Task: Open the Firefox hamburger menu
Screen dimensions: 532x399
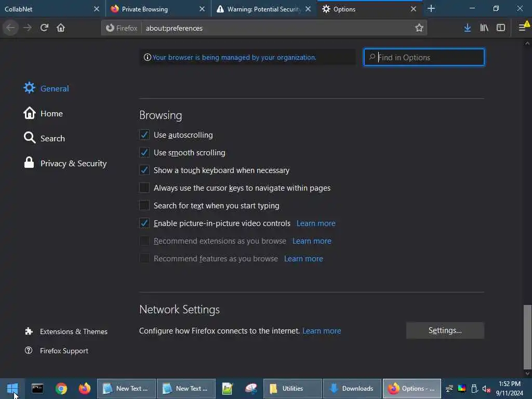Action: 523,28
